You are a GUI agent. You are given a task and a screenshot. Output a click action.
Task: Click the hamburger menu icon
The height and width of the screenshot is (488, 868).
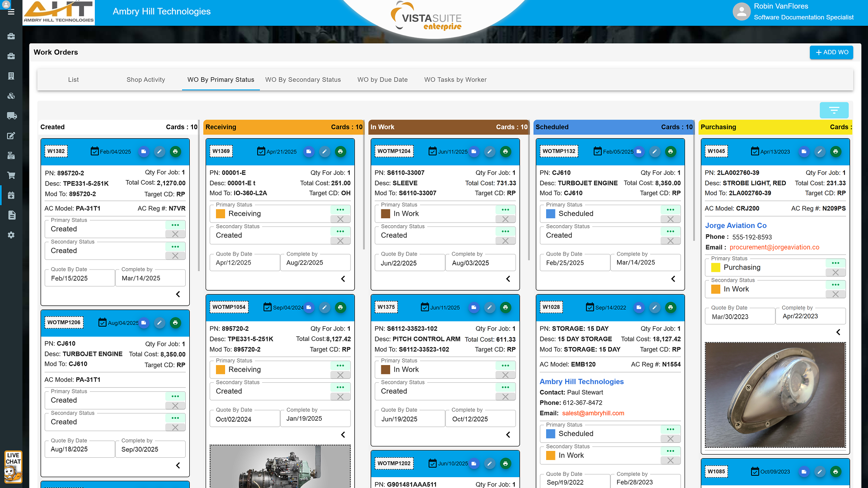click(x=11, y=12)
